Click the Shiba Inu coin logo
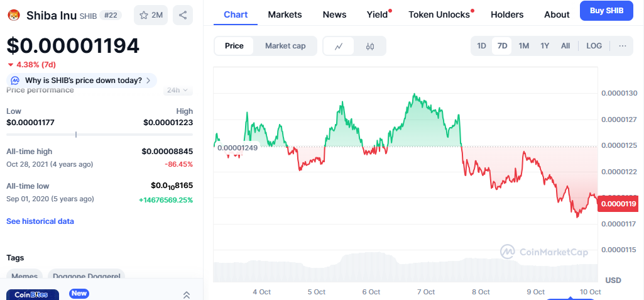Screen dimensions: 644x300 [14, 15]
